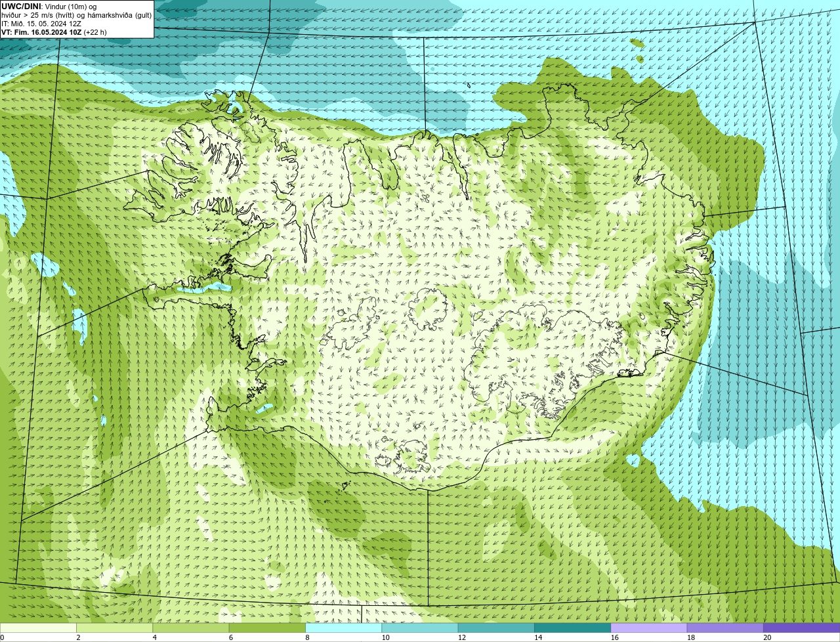The image size is (840, 642).
Task: Click the legend scale label '4'
Action: [155, 637]
